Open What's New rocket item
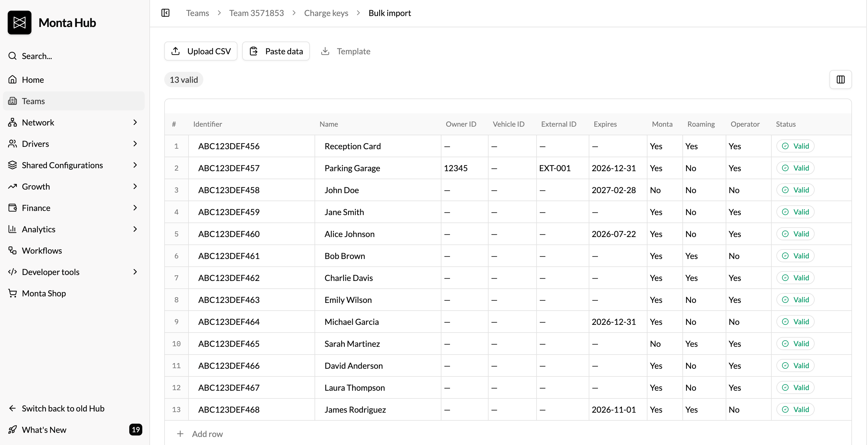This screenshot has width=868, height=445. (74, 430)
